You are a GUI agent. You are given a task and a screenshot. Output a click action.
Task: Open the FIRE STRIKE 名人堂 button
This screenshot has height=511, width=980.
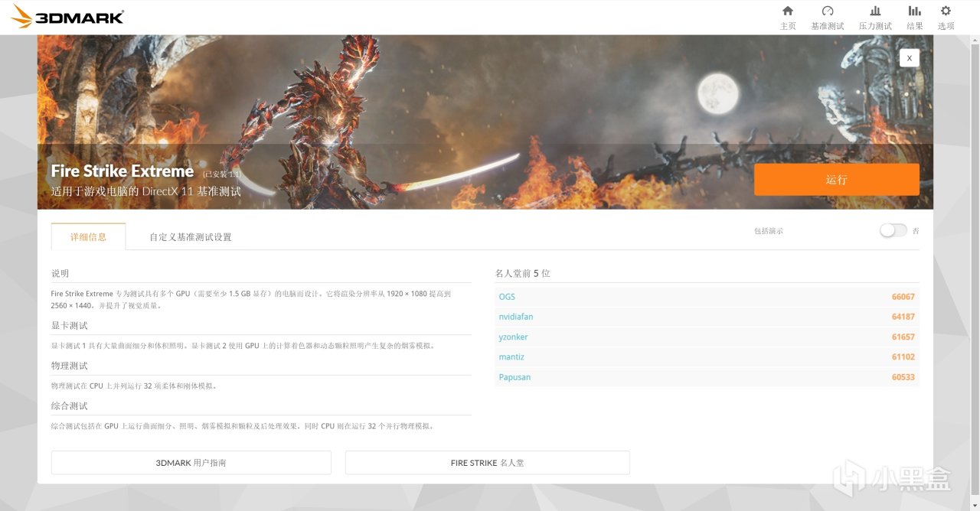pyautogui.click(x=488, y=463)
